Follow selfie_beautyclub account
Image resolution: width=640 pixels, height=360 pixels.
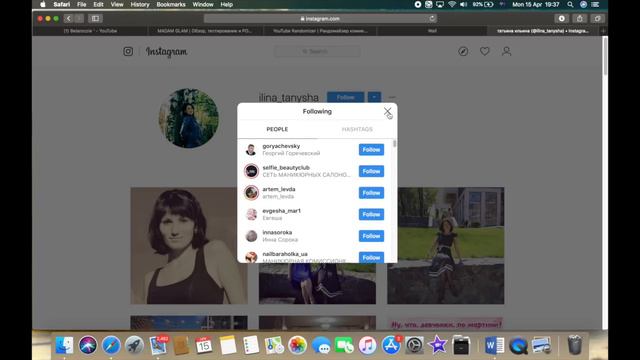pos(371,171)
